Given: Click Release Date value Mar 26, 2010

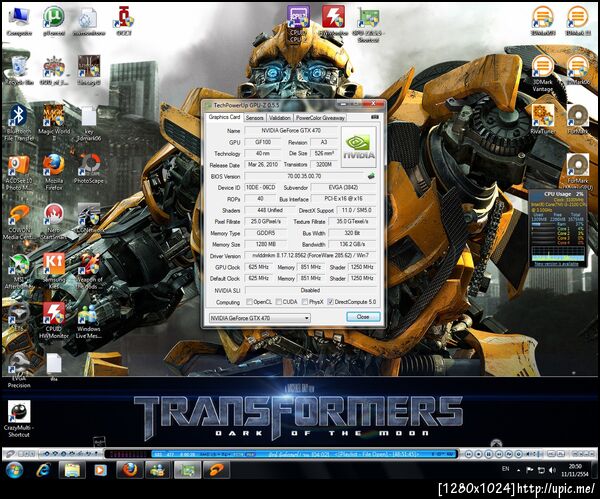Looking at the screenshot, I should tap(262, 165).
